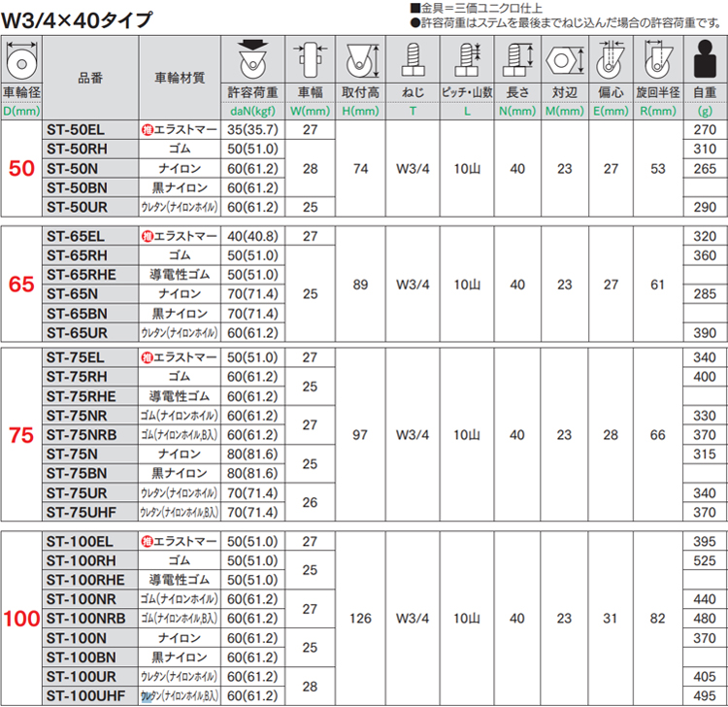Click the load capacity (許容荷重) icon
This screenshot has height=707, width=728.
point(252,60)
